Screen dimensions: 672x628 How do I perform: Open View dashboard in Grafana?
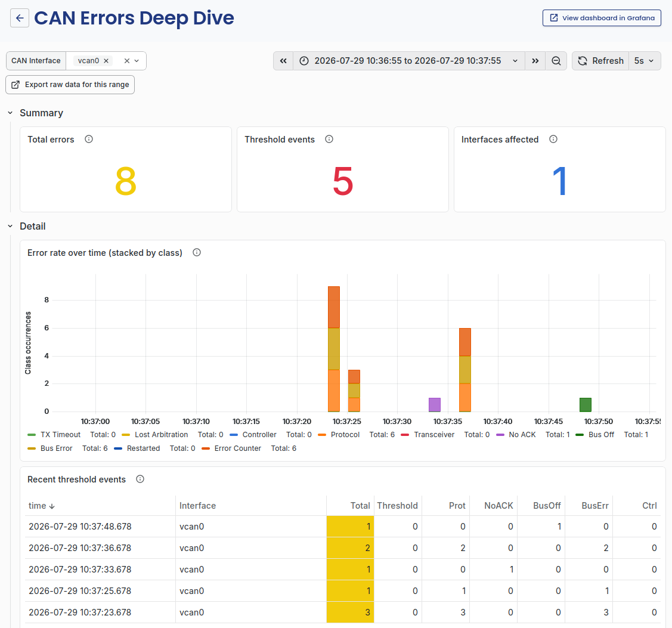coord(602,18)
